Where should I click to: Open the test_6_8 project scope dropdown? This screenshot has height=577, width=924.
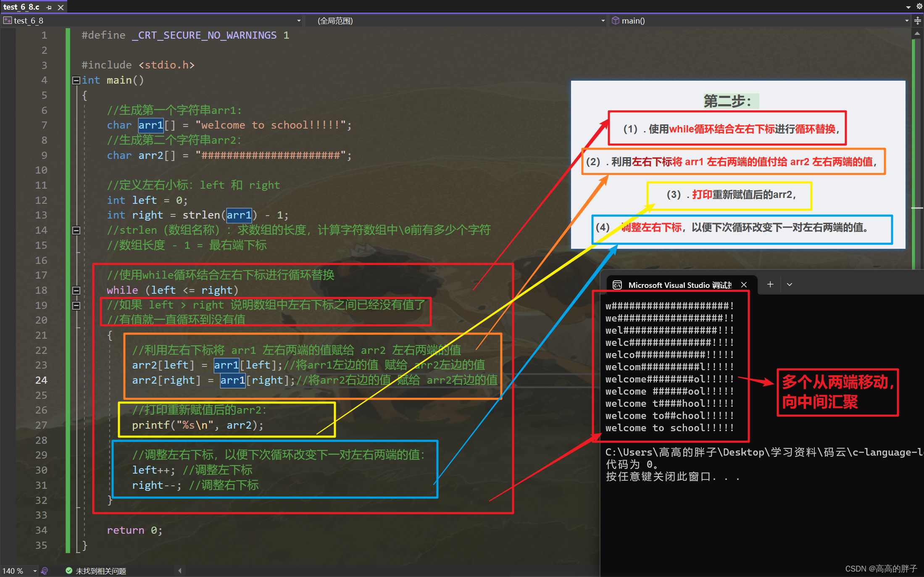click(x=299, y=21)
